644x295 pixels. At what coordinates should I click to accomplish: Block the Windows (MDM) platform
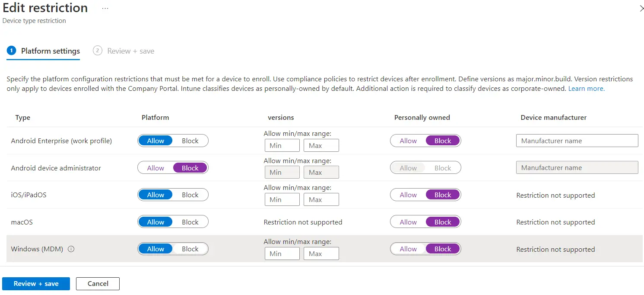point(190,249)
